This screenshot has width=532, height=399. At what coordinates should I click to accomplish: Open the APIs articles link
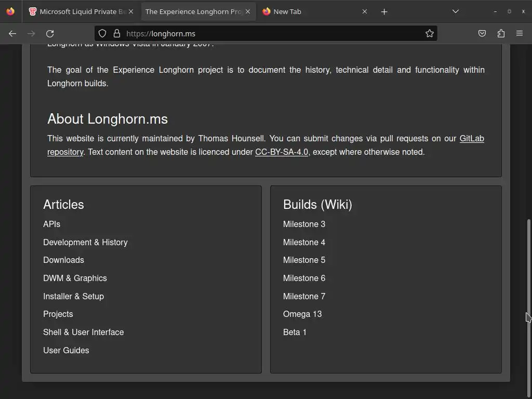point(51,224)
